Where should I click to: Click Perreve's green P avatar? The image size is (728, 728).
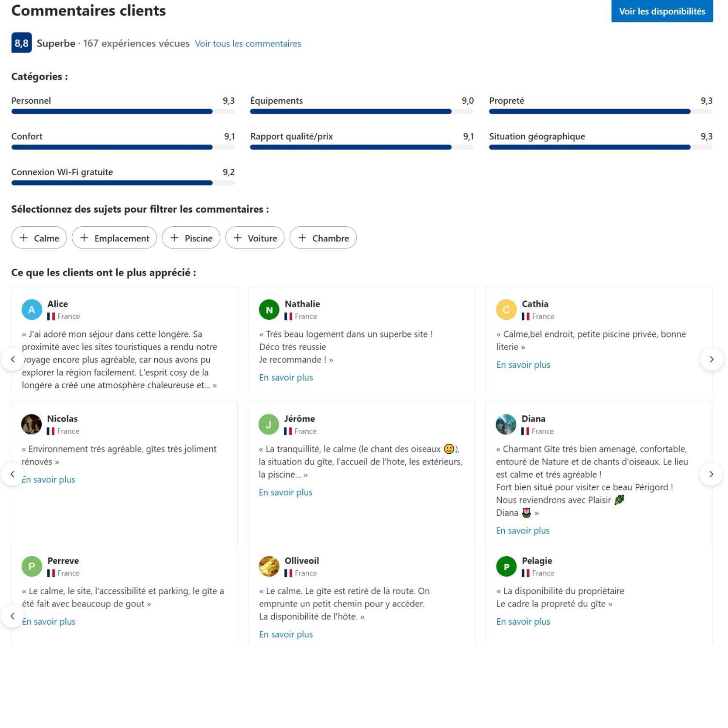tap(32, 566)
